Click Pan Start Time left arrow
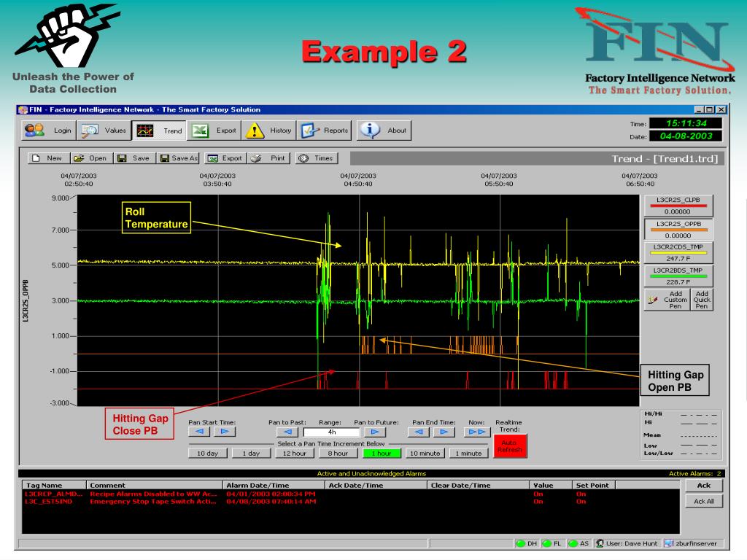747x560 pixels. point(200,432)
